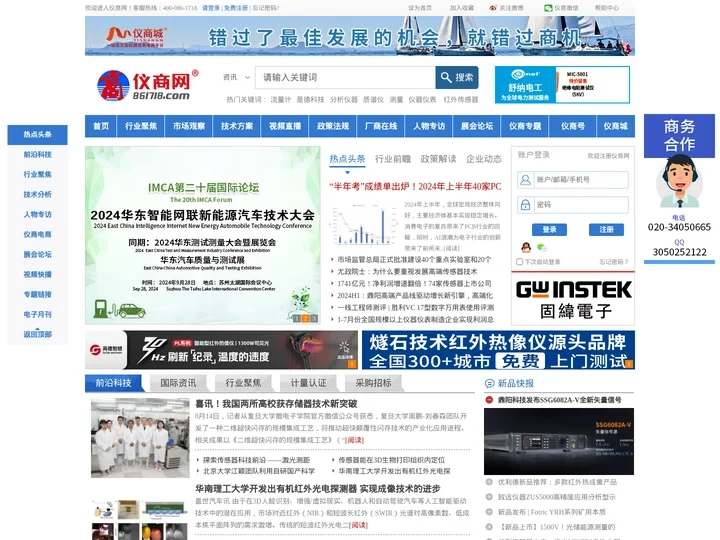Screen dimensions: 720x540
Task: Open the 舒纳电工 advertisement banner
Action: click(562, 85)
